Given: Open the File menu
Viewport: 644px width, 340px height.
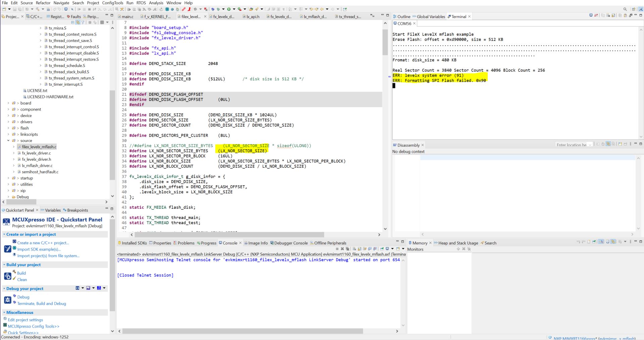Looking at the screenshot, I should [x=5, y=3].
